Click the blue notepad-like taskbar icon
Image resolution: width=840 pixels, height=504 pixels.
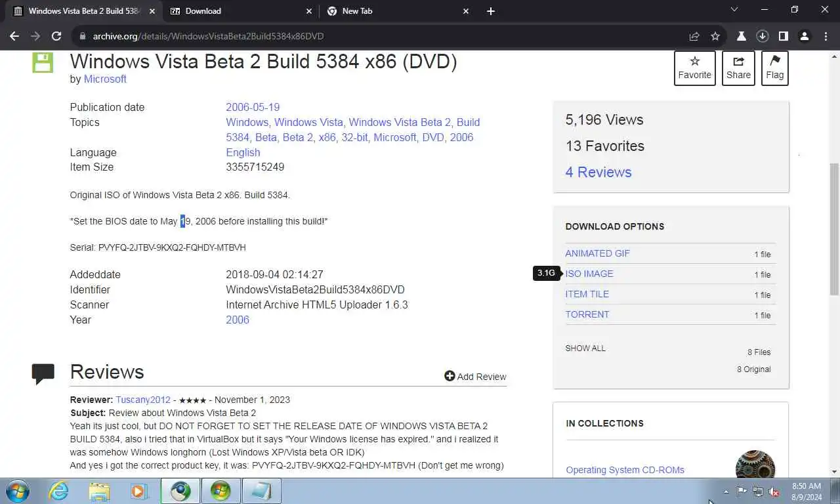point(262,491)
